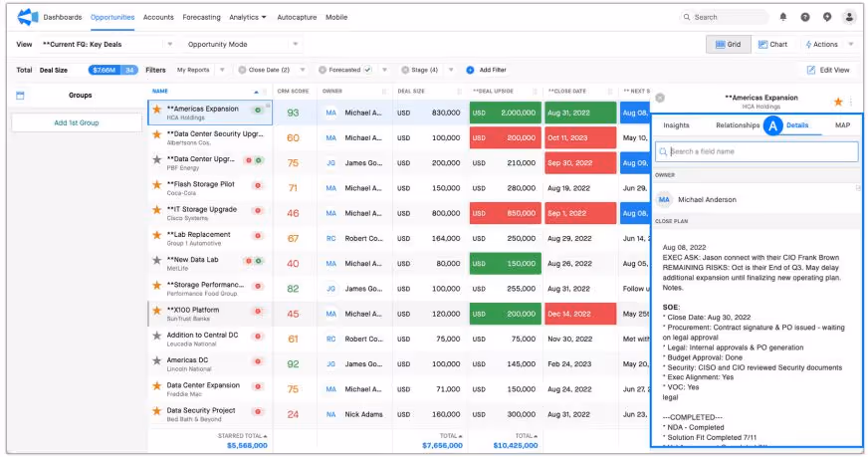The width and height of the screenshot is (868, 457).
Task: Open the kebab menu in details panel header
Action: [x=851, y=102]
